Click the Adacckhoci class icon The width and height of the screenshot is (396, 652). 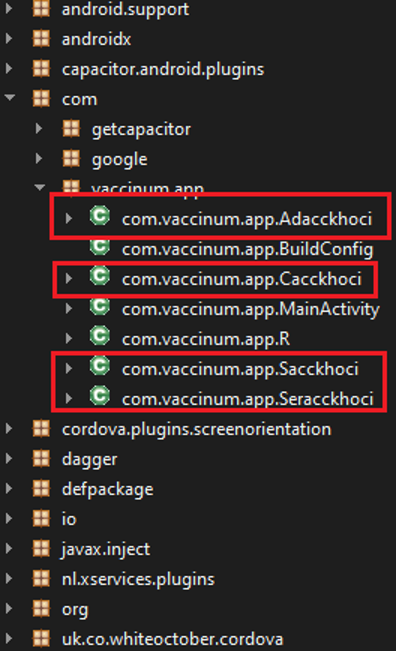tap(100, 216)
